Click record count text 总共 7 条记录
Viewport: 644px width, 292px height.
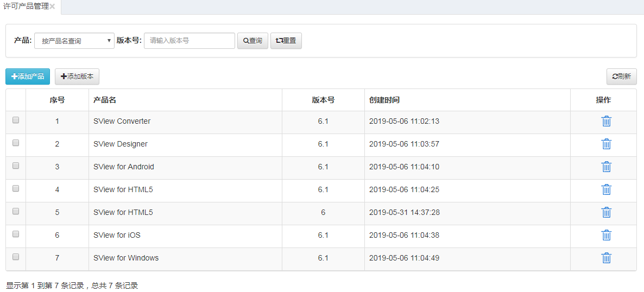click(115, 285)
